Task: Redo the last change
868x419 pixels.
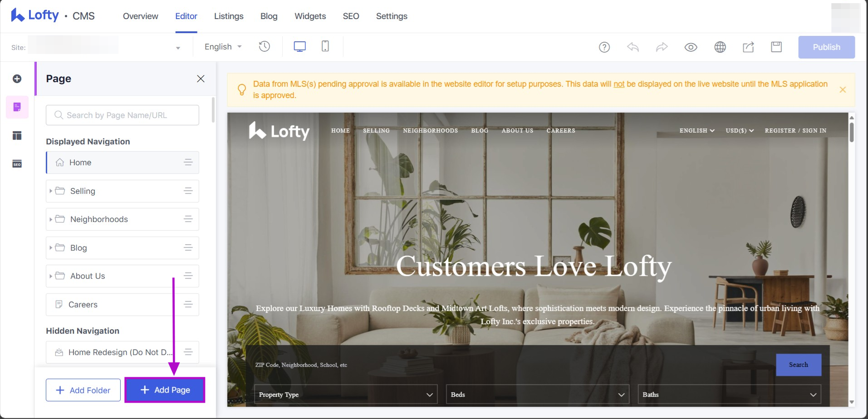Action: pyautogui.click(x=662, y=47)
